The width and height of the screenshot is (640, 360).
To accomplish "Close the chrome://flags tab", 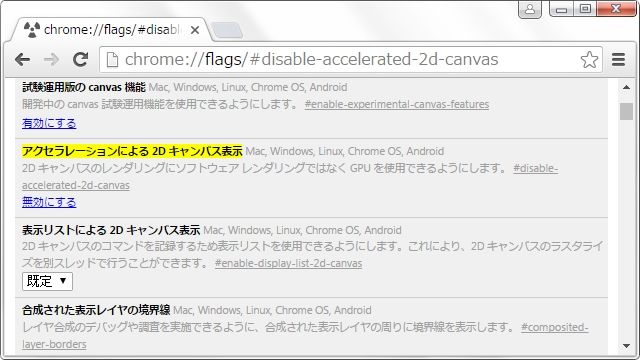I will [195, 30].
